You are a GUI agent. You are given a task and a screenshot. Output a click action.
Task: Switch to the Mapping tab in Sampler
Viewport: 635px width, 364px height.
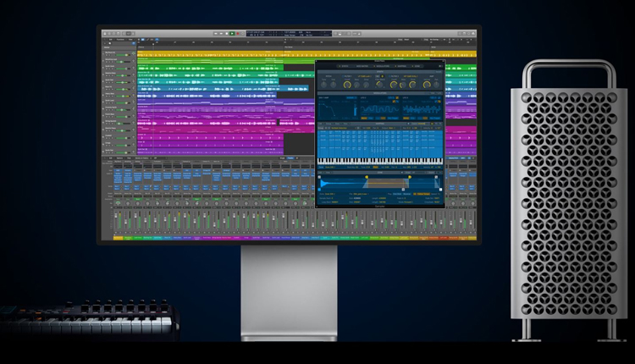(x=401, y=66)
